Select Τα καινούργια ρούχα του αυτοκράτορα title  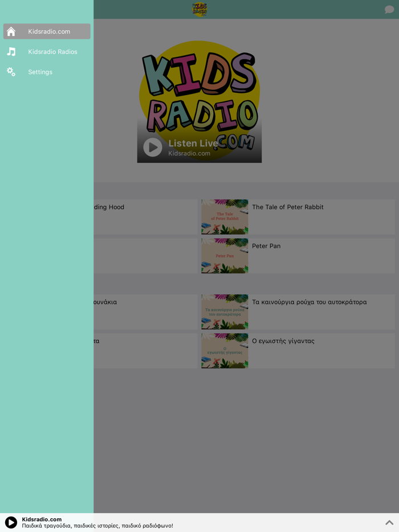pyautogui.click(x=310, y=302)
